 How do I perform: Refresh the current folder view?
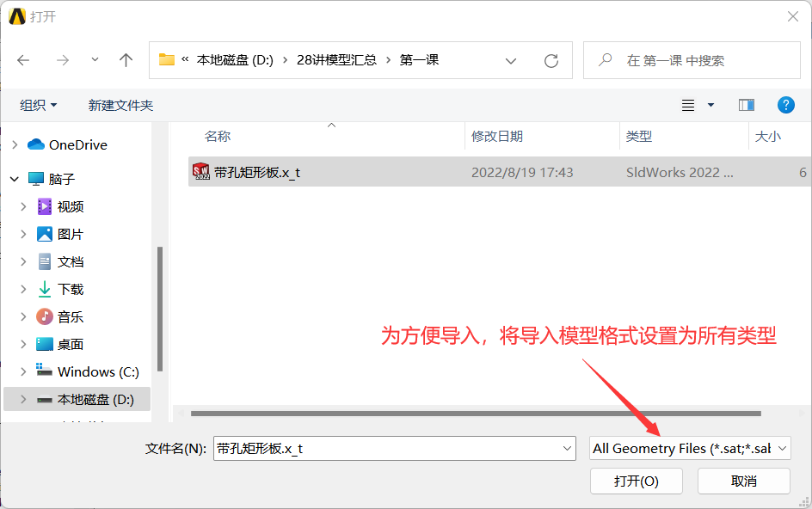point(554,59)
